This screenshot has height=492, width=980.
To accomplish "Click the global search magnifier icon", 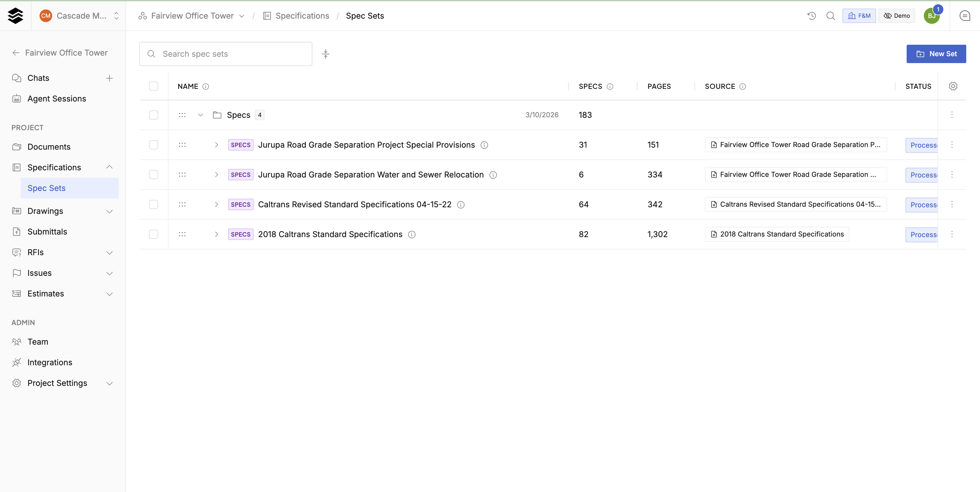I will [831, 15].
